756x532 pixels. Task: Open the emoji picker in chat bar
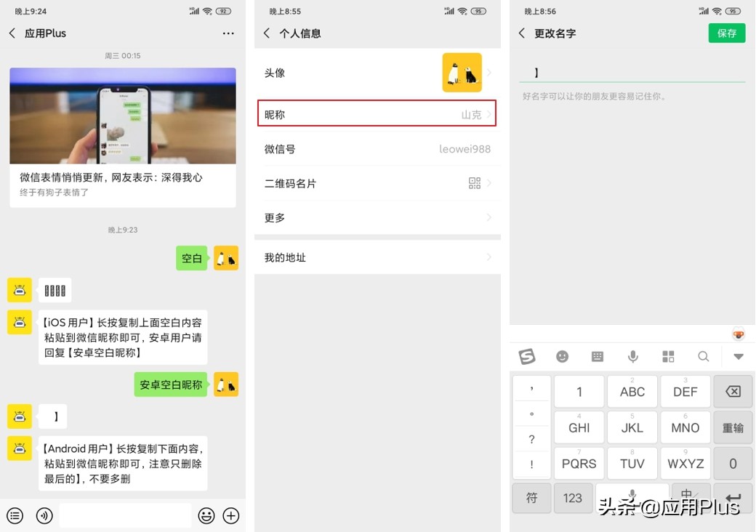[x=206, y=515]
